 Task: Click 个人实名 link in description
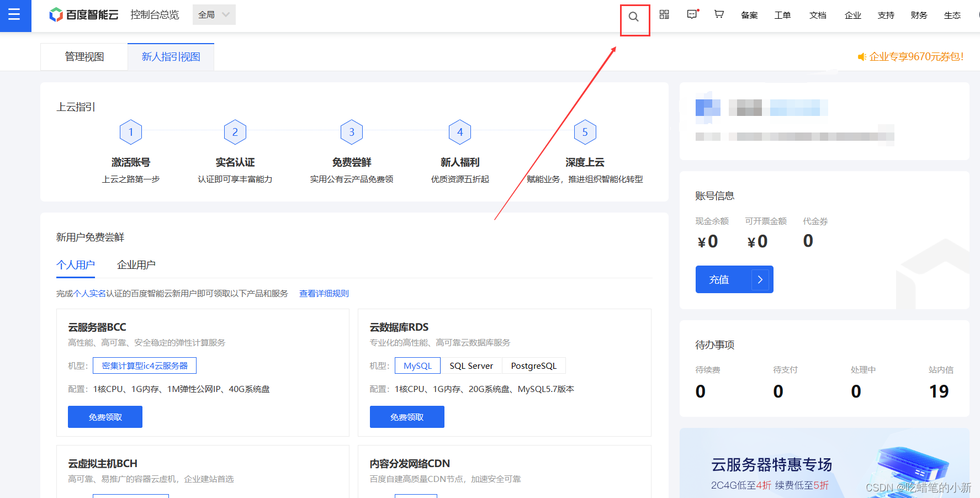click(90, 294)
